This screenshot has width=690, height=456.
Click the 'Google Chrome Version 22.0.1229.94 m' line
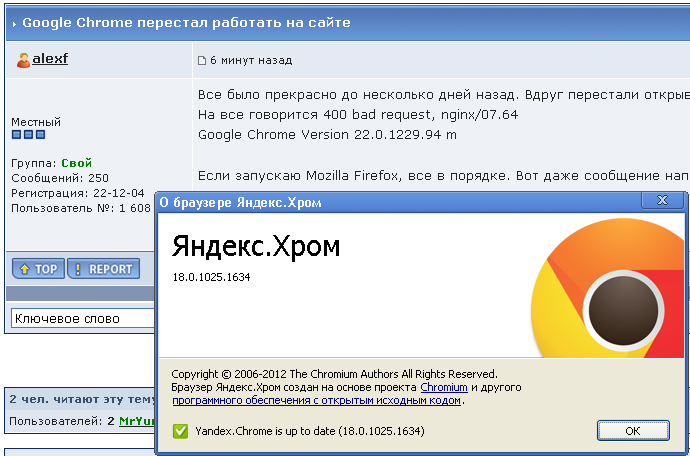point(327,135)
